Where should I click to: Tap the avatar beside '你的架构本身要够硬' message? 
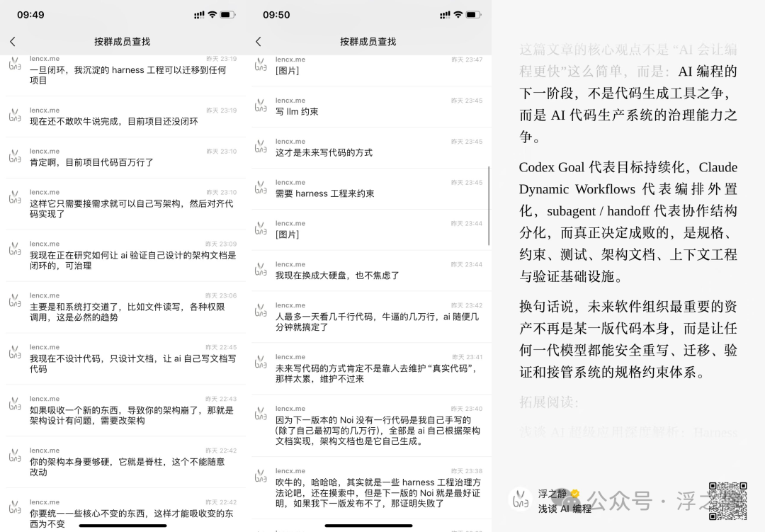(x=15, y=456)
